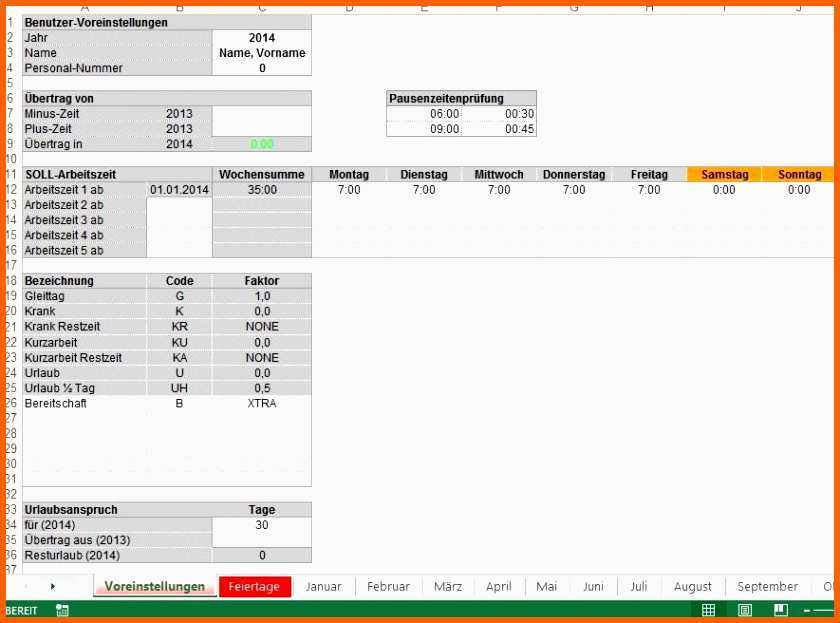Select the 00:30 pause duration cell
The height and width of the screenshot is (623, 840).
tap(499, 114)
